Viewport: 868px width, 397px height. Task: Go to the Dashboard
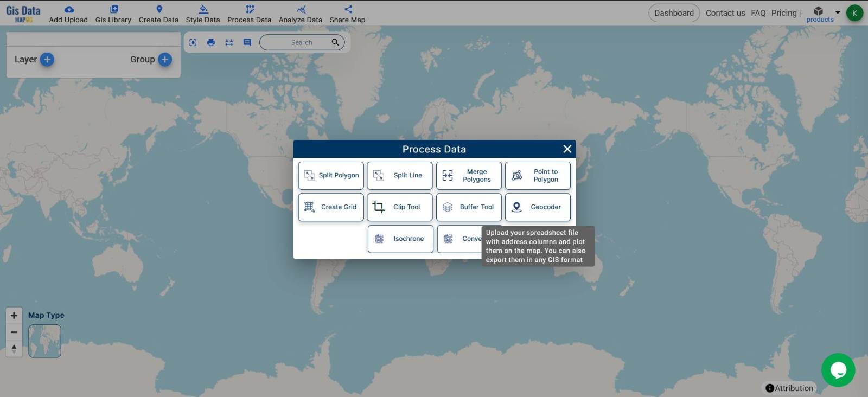[x=674, y=13]
